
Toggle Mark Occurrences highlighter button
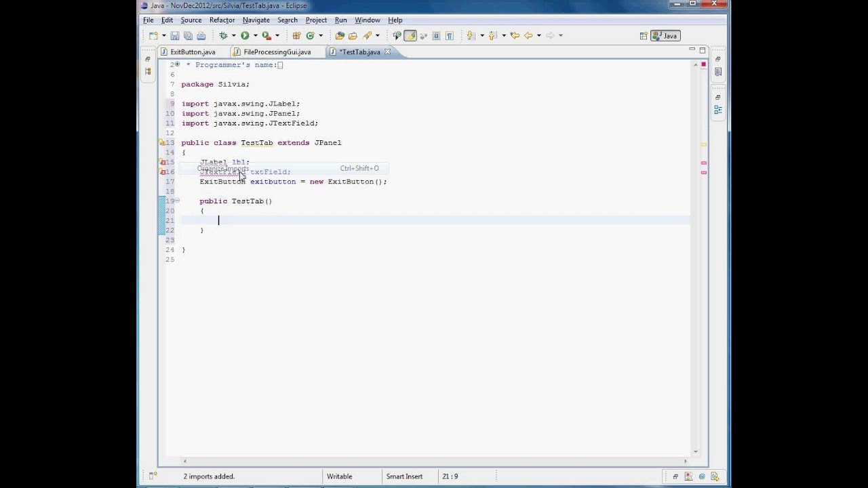(410, 35)
